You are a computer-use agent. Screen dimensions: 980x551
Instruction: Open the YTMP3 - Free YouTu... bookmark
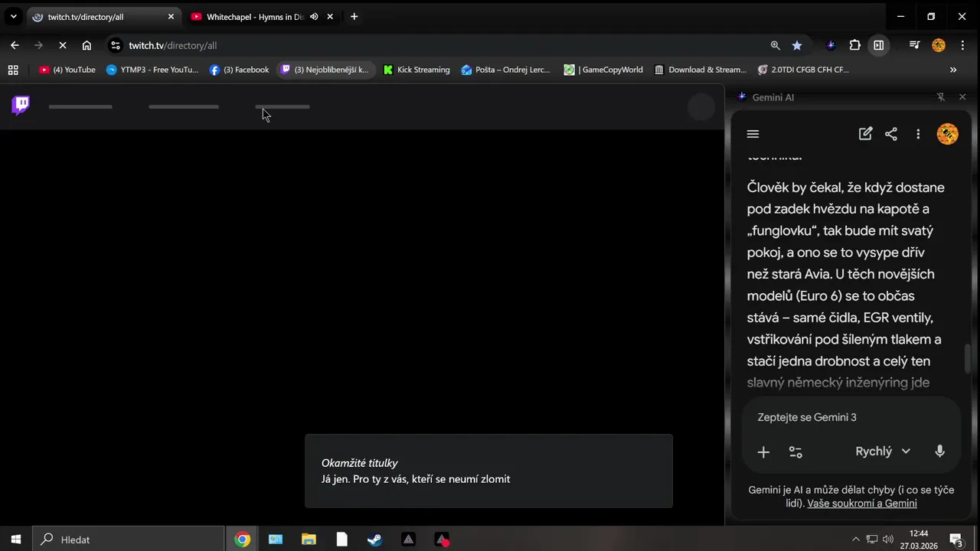click(152, 70)
